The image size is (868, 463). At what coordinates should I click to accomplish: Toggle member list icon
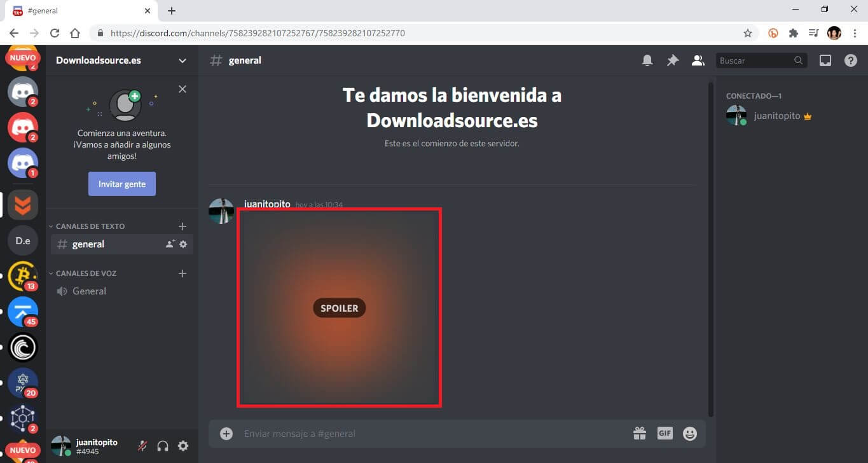tap(698, 60)
